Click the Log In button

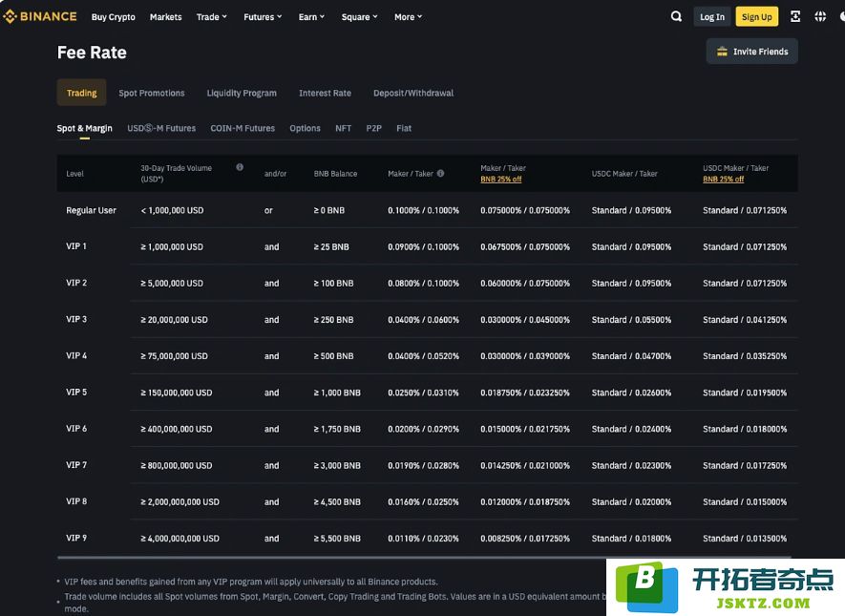(712, 16)
